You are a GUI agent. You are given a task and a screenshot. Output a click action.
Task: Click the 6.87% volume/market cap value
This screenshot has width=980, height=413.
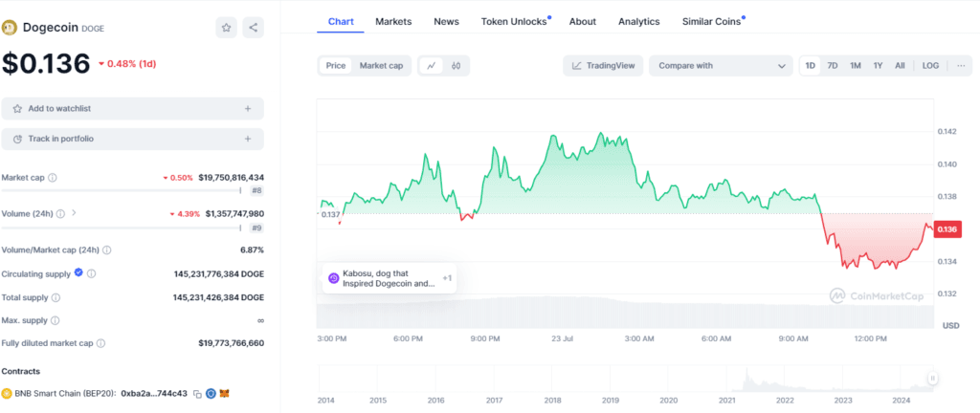click(x=253, y=250)
